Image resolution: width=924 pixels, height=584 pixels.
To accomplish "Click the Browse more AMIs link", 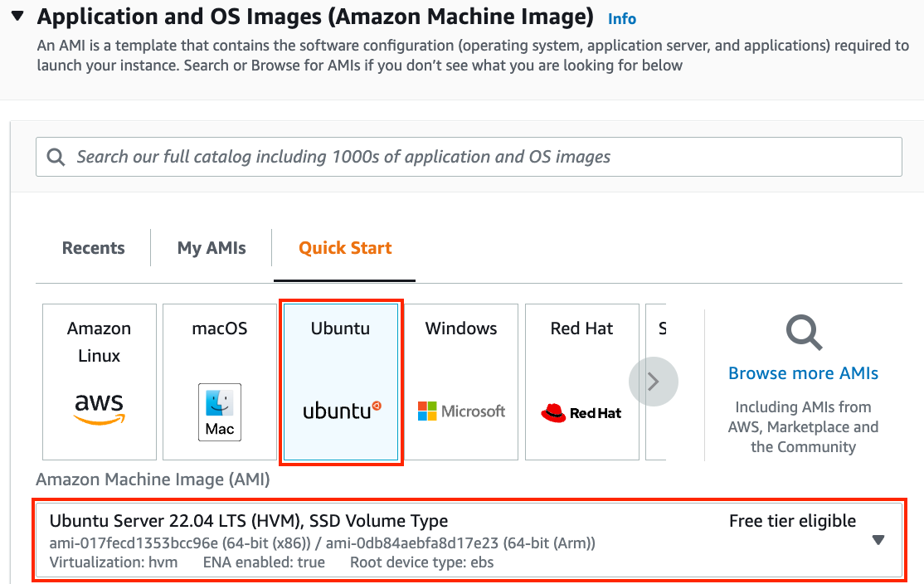I will 803,373.
